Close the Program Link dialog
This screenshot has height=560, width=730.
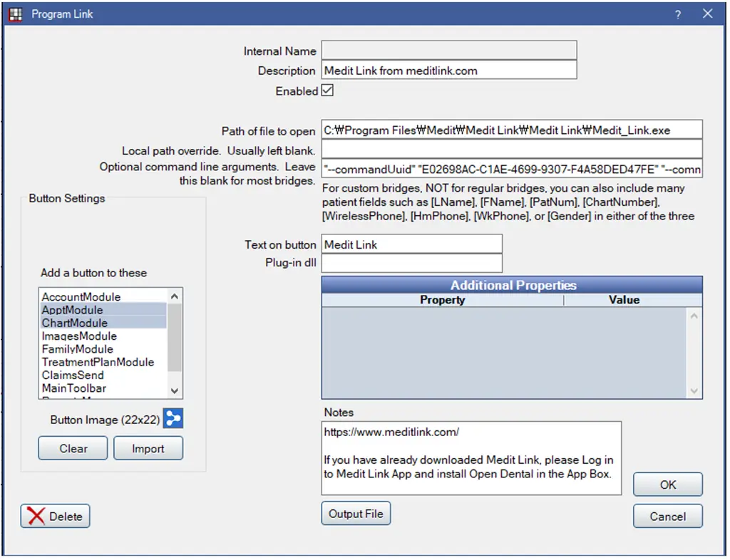click(708, 14)
